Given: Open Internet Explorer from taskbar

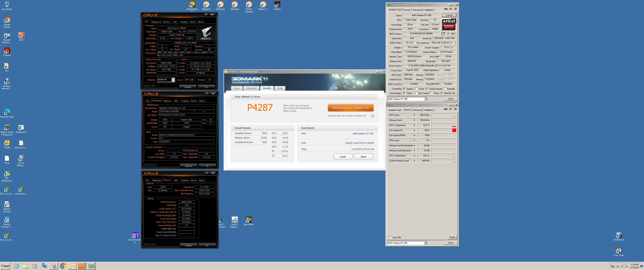Looking at the screenshot, I should (16, 266).
